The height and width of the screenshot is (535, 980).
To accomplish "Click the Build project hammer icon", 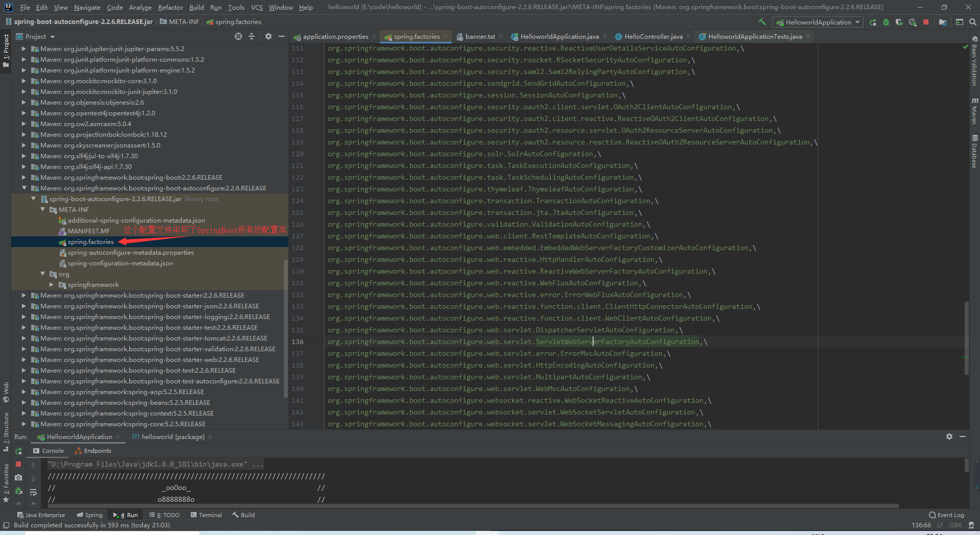I will [x=762, y=22].
